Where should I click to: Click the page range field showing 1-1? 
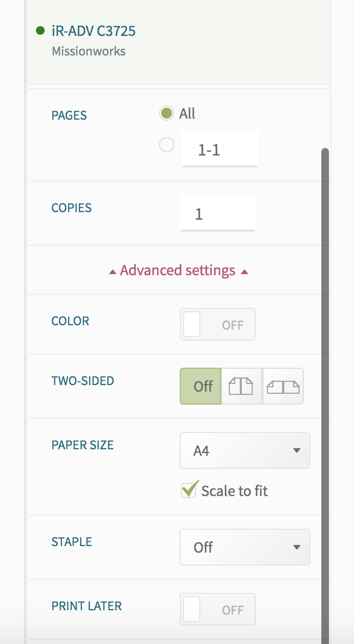220,150
